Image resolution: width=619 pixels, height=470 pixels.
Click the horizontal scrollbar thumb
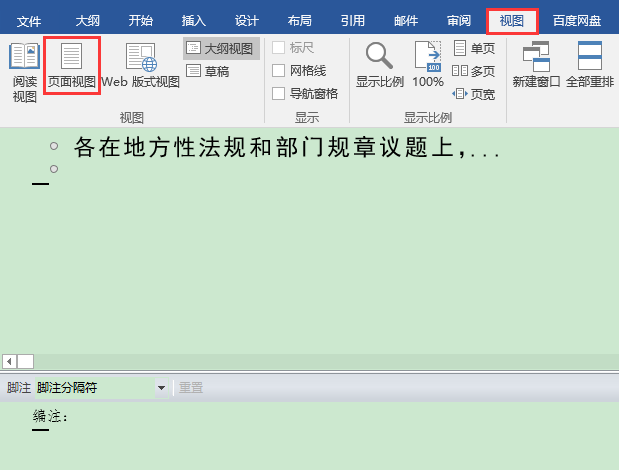tap(26, 361)
